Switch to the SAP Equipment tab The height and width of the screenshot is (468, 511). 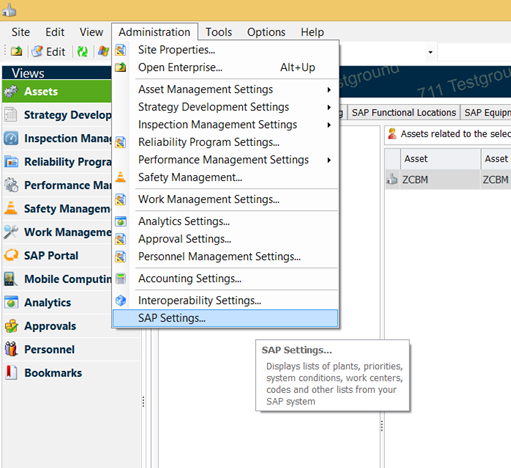coord(486,113)
